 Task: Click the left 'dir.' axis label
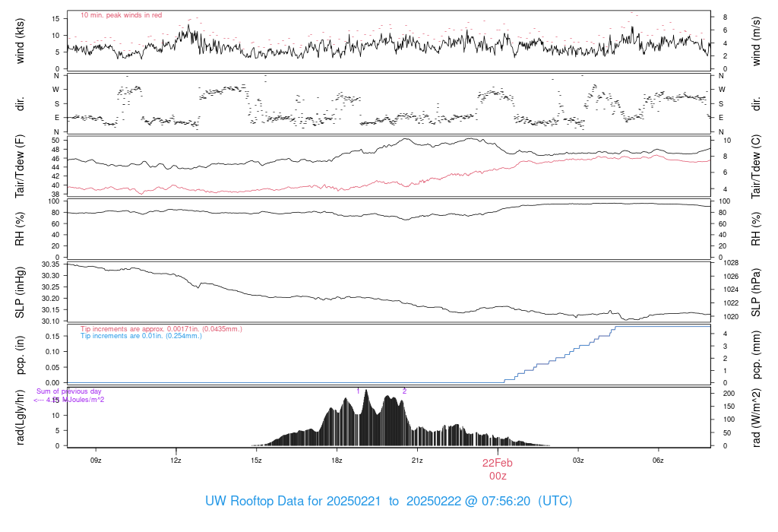[20, 104]
